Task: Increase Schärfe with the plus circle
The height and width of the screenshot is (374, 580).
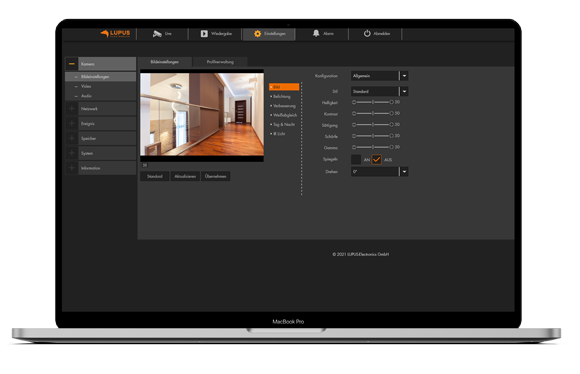Action: point(391,136)
